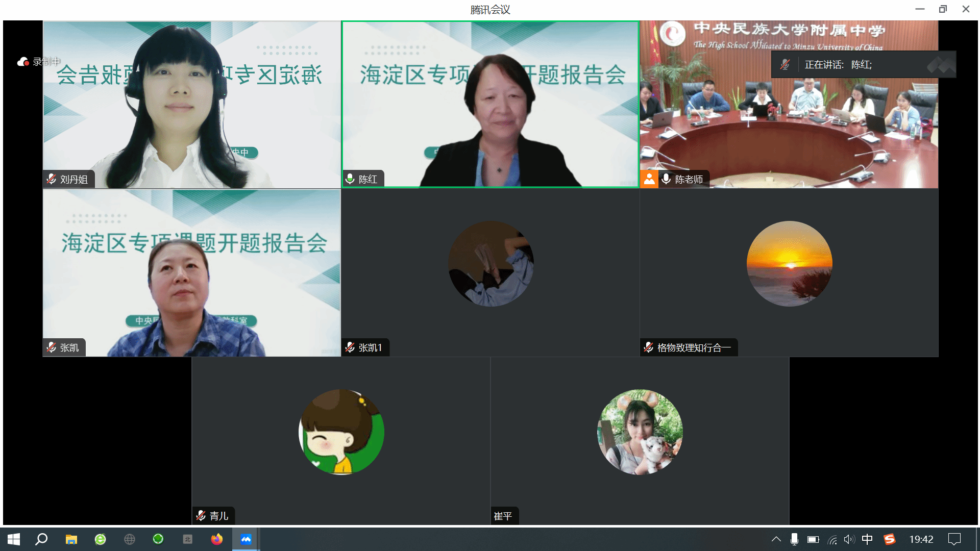Image resolution: width=980 pixels, height=551 pixels.
Task: Click the orange host badge on 陈老师
Action: point(649,179)
